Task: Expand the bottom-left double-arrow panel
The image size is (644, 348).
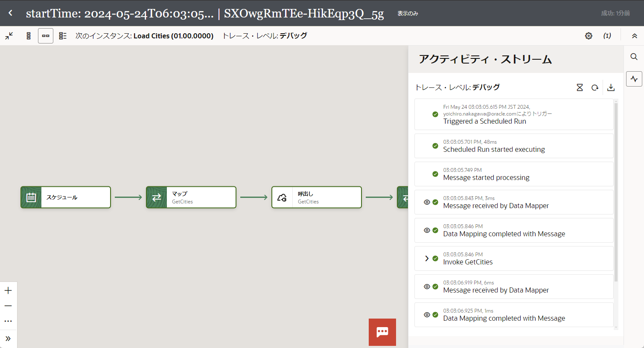Action: [8, 339]
